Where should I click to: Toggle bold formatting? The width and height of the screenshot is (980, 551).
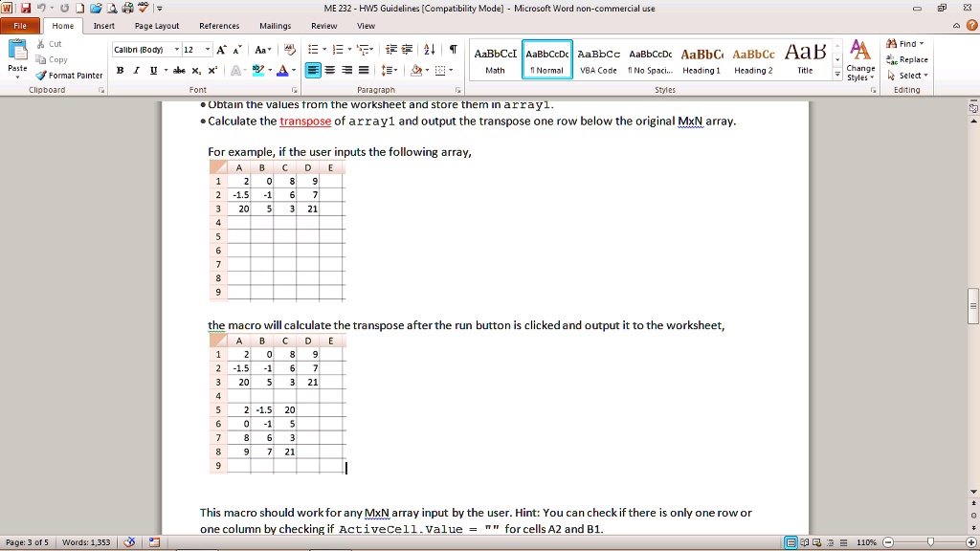pyautogui.click(x=120, y=71)
